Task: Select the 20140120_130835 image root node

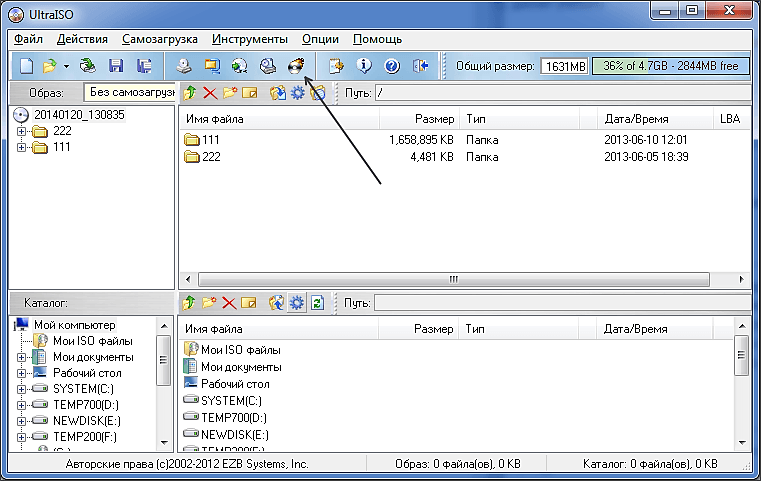Action: pyautogui.click(x=79, y=115)
